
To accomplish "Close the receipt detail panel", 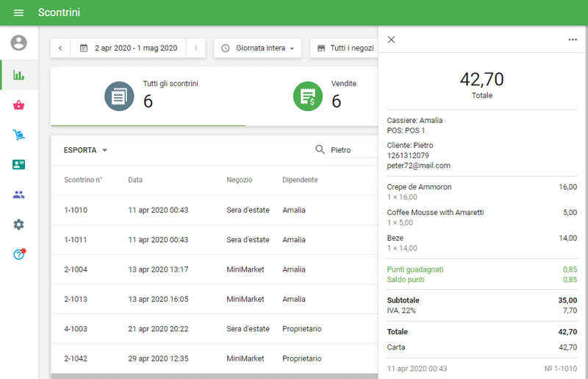I will pos(391,40).
